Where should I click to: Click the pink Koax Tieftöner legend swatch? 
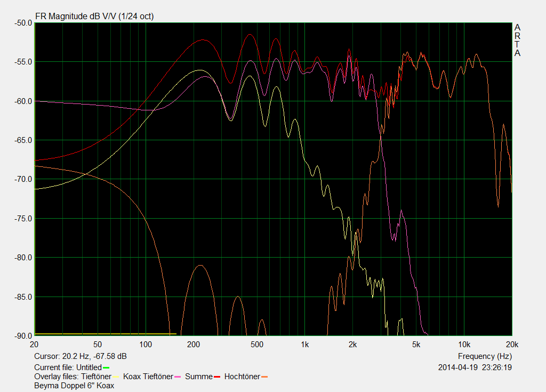(x=178, y=377)
